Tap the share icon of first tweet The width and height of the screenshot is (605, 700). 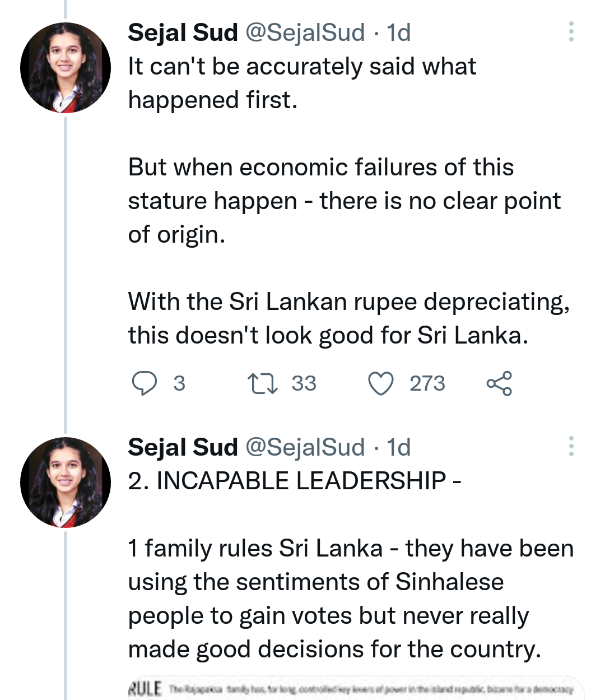click(499, 383)
